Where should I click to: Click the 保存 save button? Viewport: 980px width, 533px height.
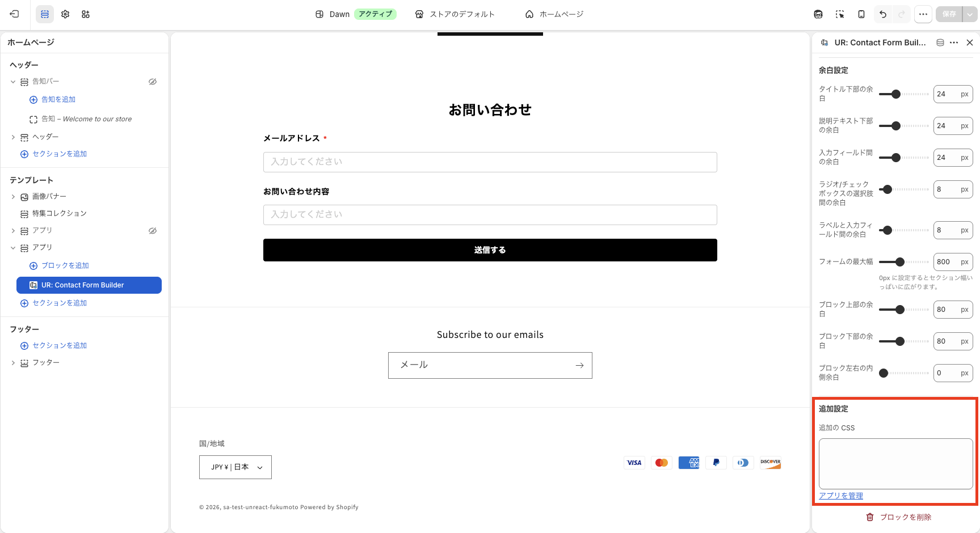click(949, 14)
